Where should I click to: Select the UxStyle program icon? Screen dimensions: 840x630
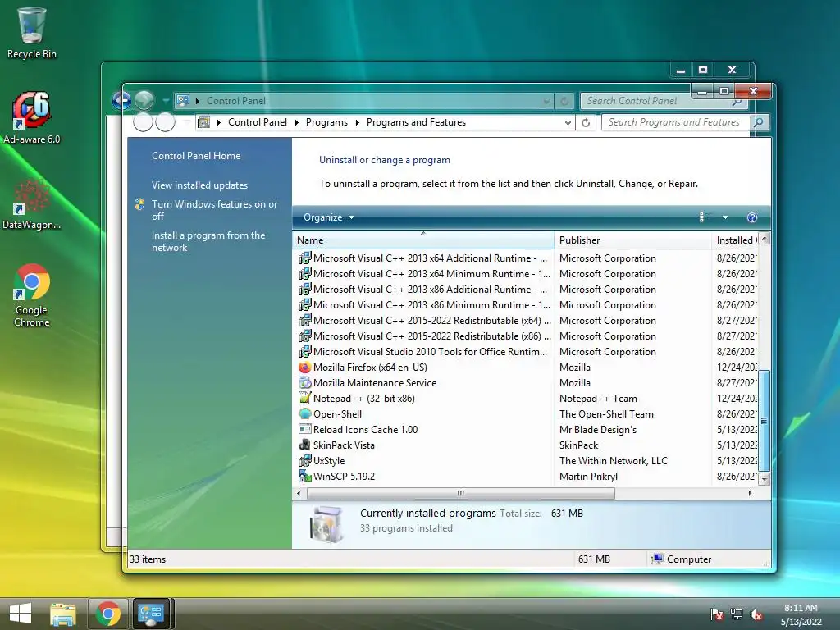[305, 460]
